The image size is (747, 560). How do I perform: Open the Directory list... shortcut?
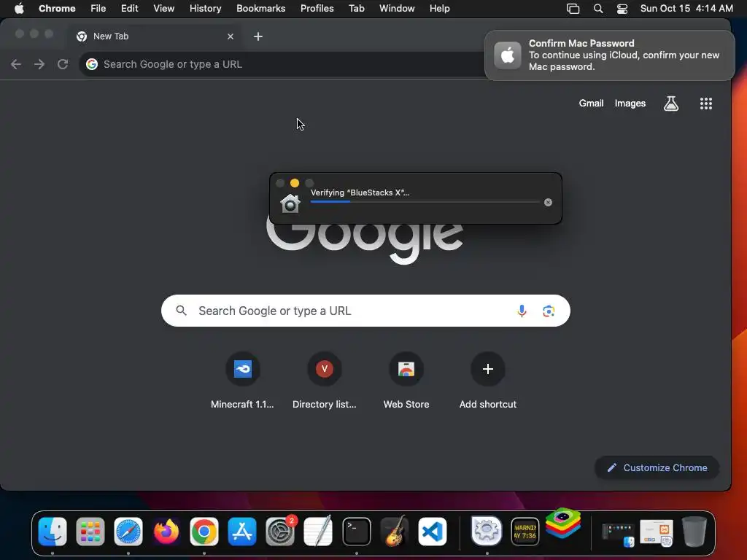tap(325, 381)
